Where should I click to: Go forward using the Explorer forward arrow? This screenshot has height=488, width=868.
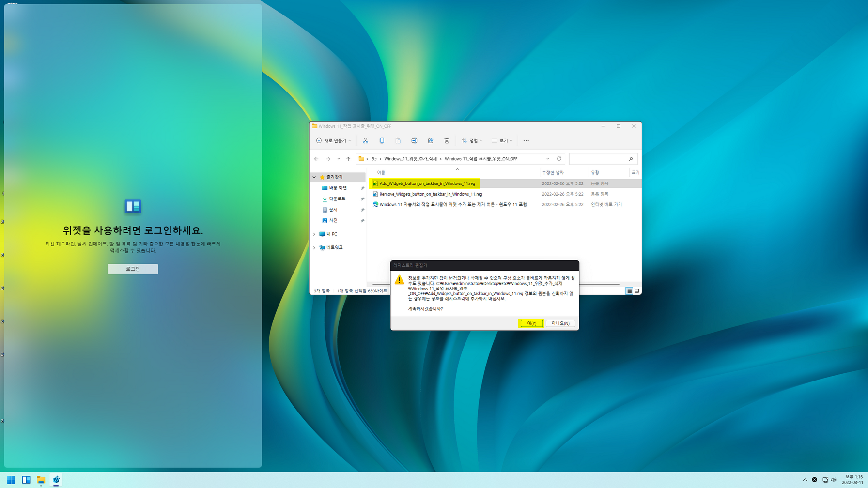coord(328,159)
